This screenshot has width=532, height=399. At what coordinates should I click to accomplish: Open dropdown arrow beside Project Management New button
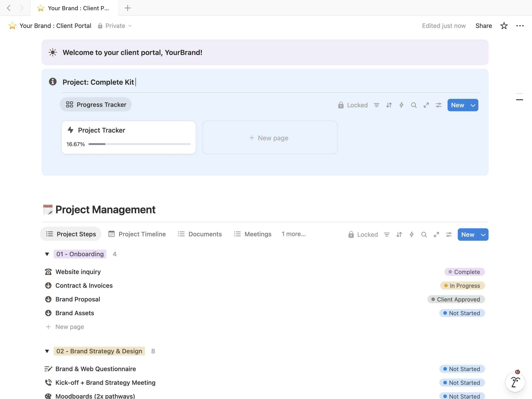click(x=483, y=235)
